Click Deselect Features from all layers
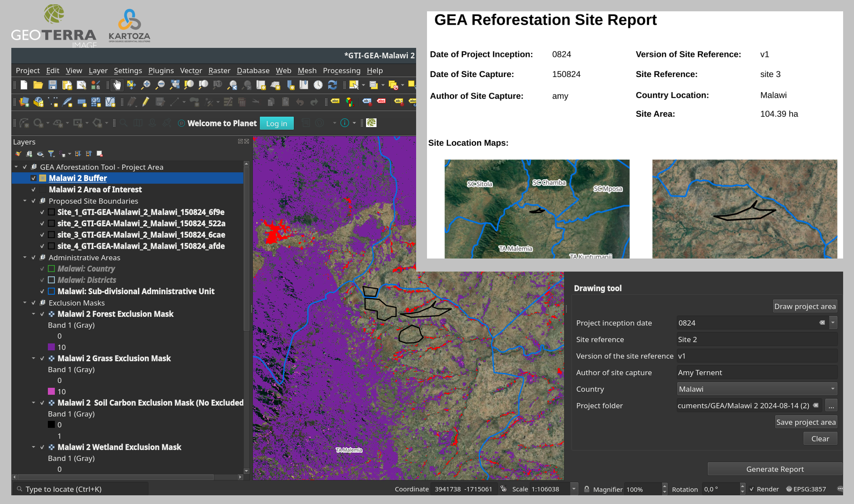 [x=393, y=85]
